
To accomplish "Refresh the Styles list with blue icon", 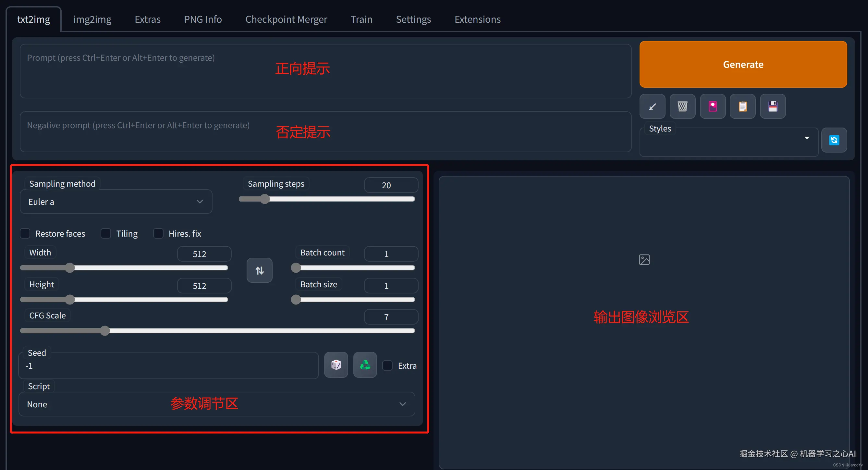I will pyautogui.click(x=834, y=140).
